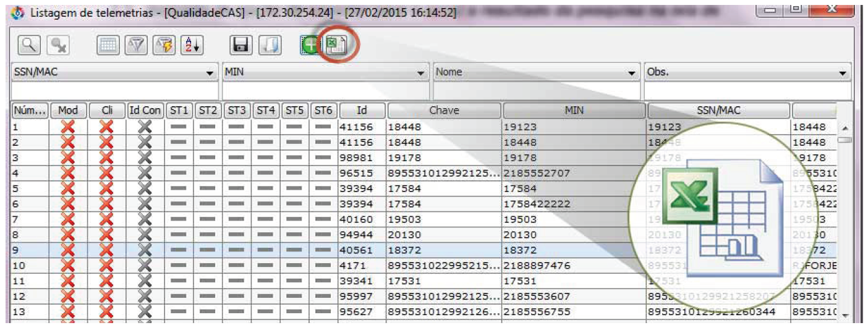
Task: Sort by the MIN column header
Action: [x=574, y=111]
